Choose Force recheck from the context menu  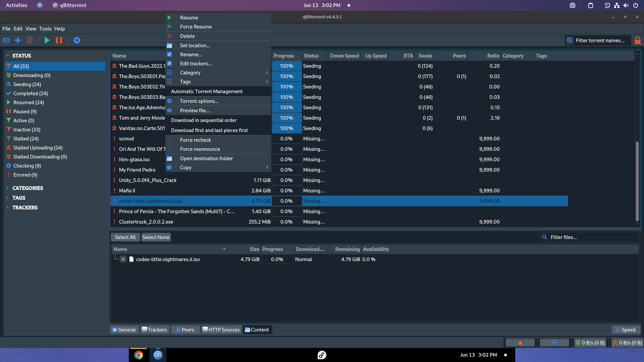click(x=218, y=140)
